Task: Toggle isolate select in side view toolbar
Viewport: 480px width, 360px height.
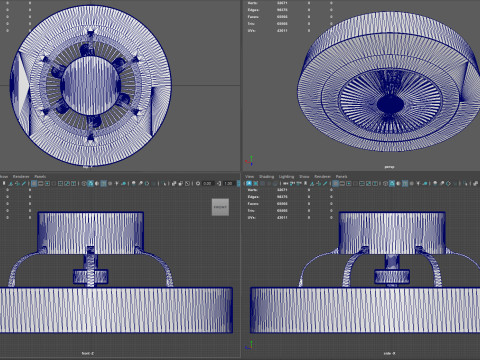Action: tap(465, 184)
